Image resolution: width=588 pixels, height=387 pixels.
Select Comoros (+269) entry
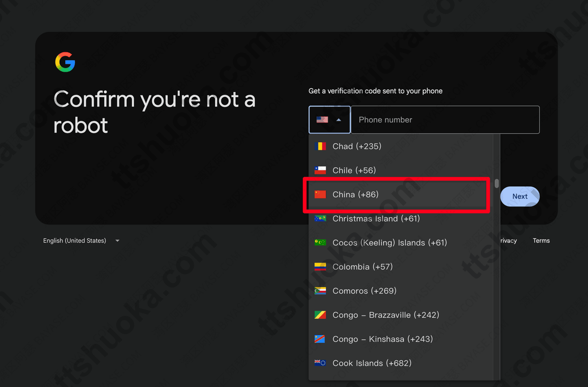(x=401, y=291)
